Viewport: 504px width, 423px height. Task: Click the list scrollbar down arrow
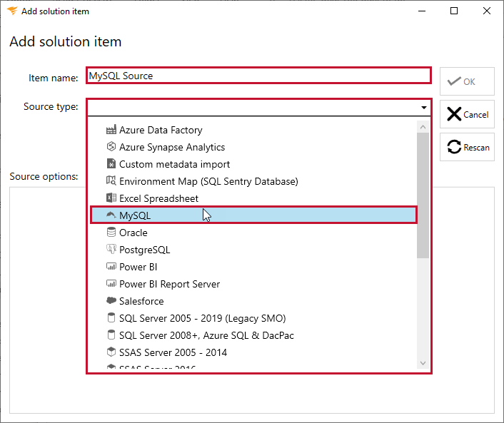(423, 362)
